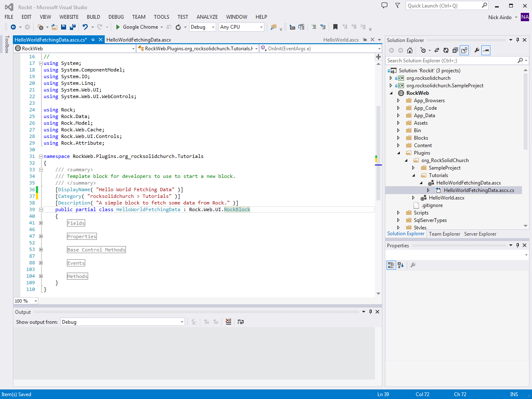Switch to the HelloWorldFetchingData.ascx editor tab
The height and width of the screenshot is (399, 532).
tap(138, 40)
